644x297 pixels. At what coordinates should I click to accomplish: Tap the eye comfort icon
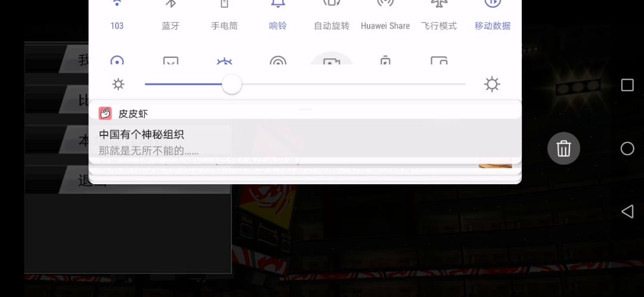(x=224, y=61)
